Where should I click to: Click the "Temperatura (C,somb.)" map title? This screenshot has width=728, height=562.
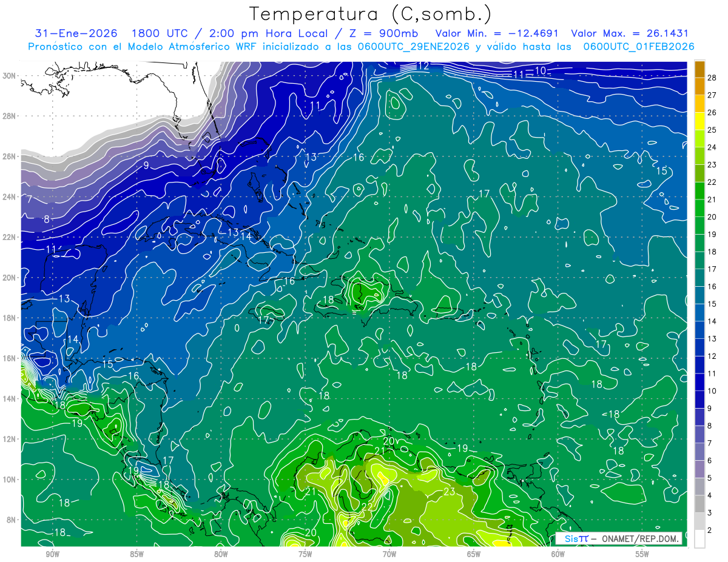click(x=371, y=14)
